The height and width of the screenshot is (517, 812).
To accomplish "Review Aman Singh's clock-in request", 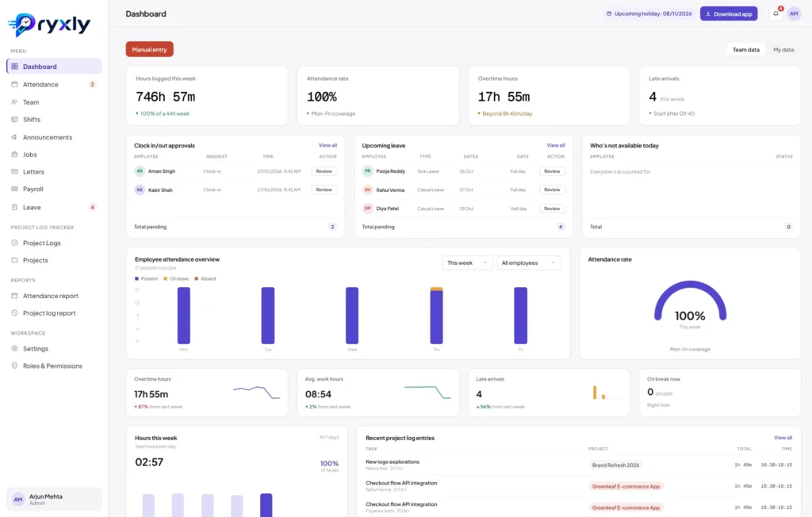I will 324,171.
